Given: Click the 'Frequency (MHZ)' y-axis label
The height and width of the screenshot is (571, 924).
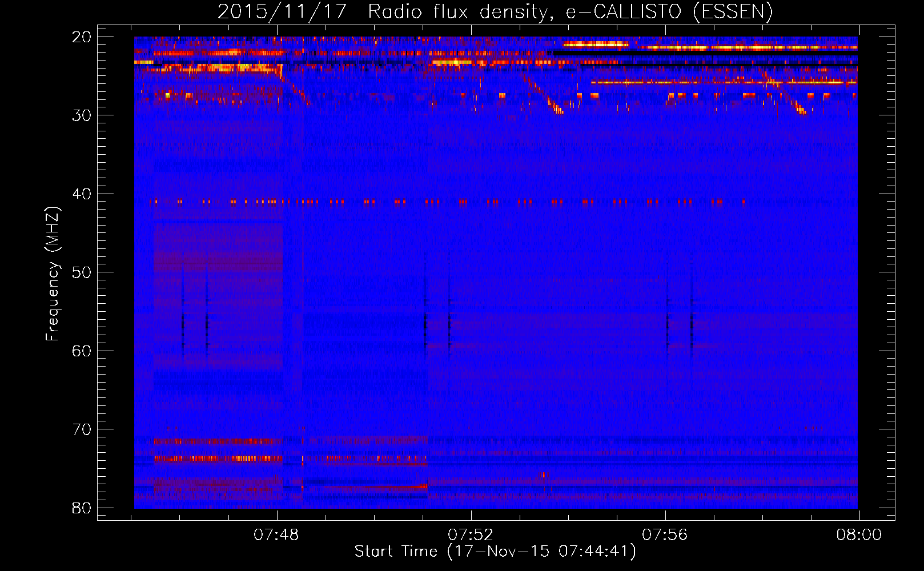Looking at the screenshot, I should [53, 274].
